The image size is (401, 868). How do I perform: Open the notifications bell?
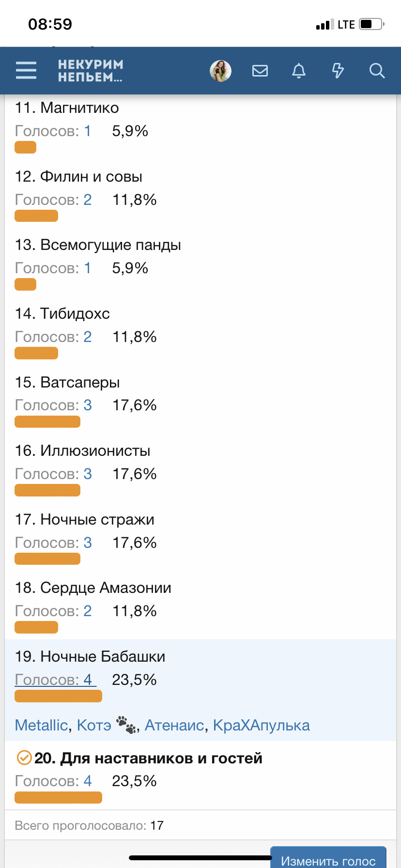(299, 71)
